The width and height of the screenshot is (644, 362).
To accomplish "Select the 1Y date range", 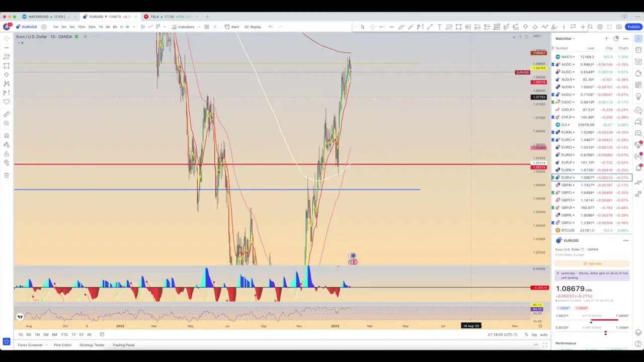I will (73, 334).
